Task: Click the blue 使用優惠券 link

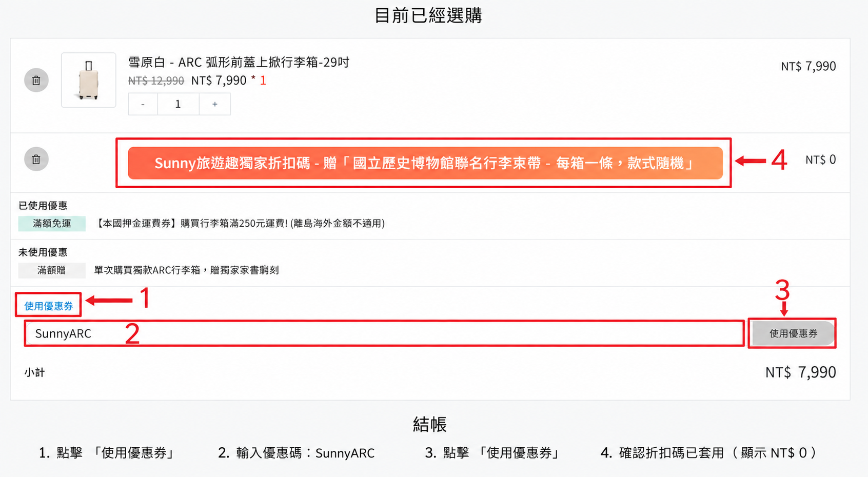Action: point(48,306)
